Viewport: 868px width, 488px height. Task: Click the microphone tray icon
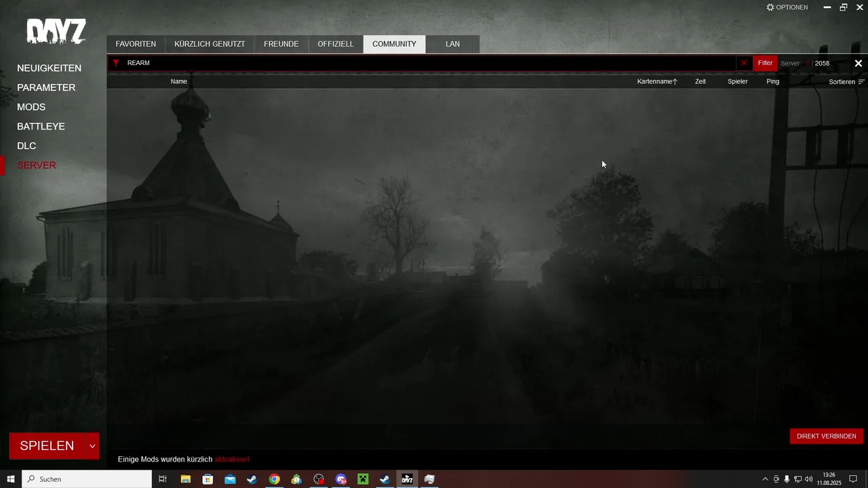pos(787,479)
